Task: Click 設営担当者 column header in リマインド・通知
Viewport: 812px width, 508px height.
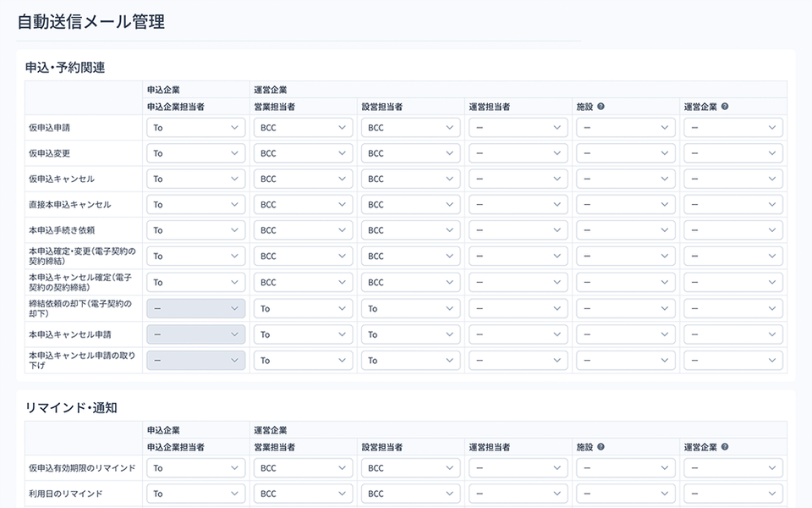Action: click(382, 446)
